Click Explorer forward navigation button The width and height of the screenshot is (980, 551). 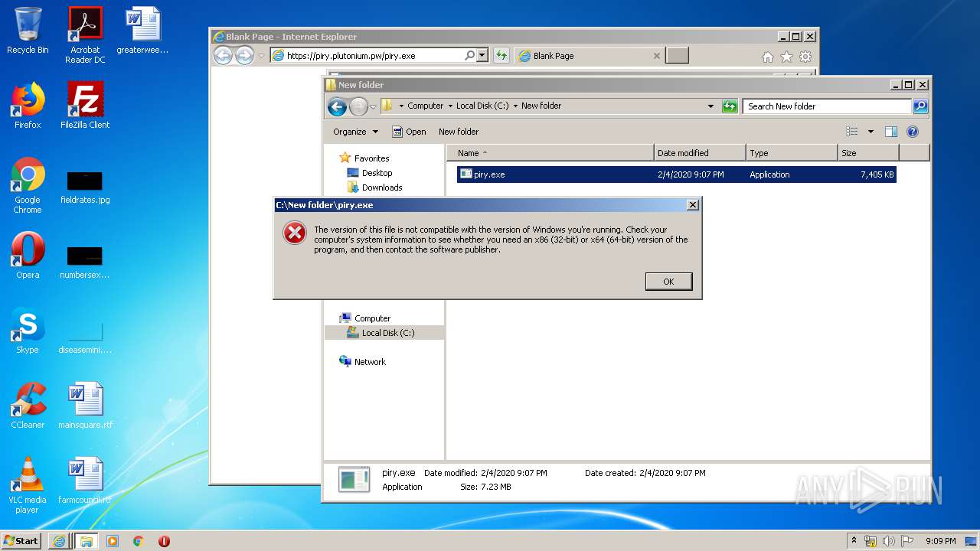358,107
